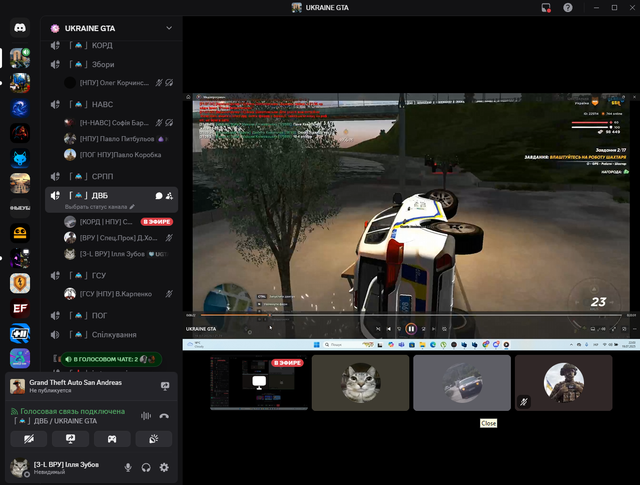Open the EF server icon

point(20,308)
